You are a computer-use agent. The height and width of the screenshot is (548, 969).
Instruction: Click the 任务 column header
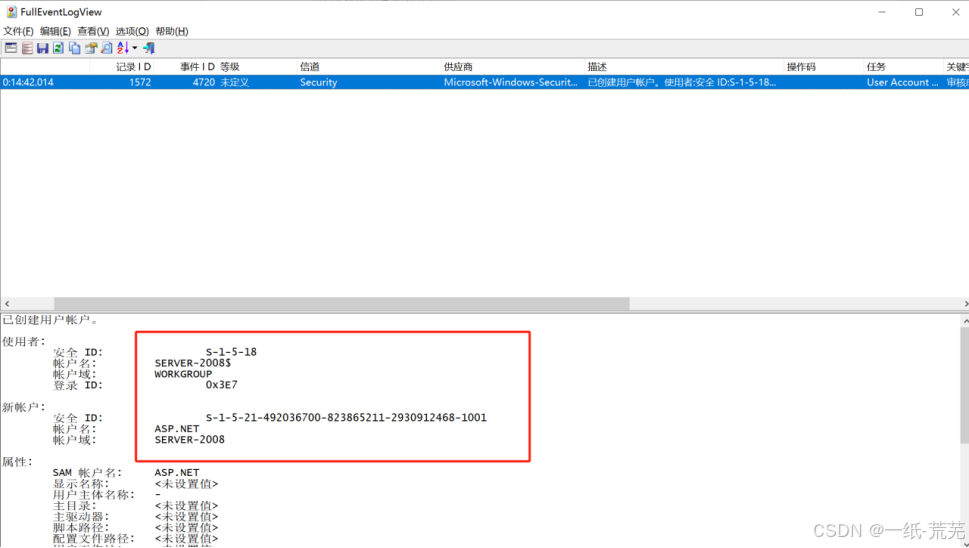903,67
